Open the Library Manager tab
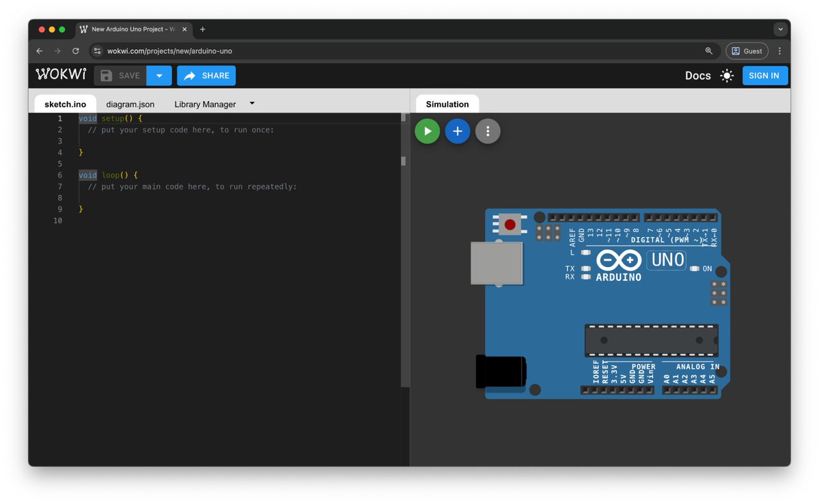819x504 pixels. [205, 104]
